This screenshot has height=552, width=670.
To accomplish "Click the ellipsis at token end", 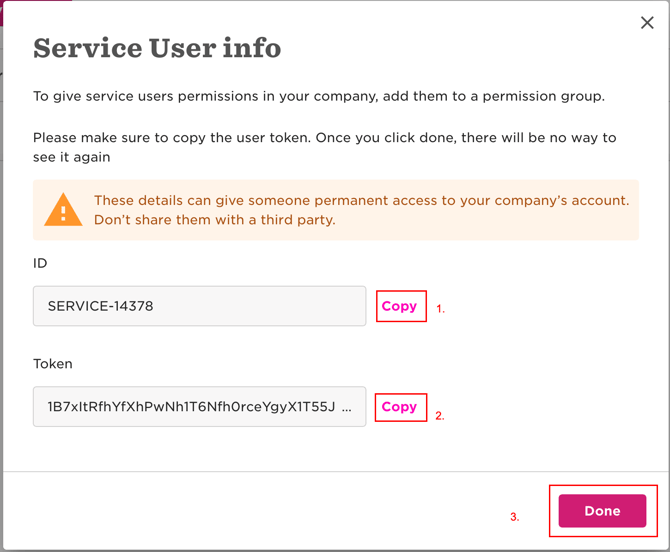I will click(x=346, y=408).
